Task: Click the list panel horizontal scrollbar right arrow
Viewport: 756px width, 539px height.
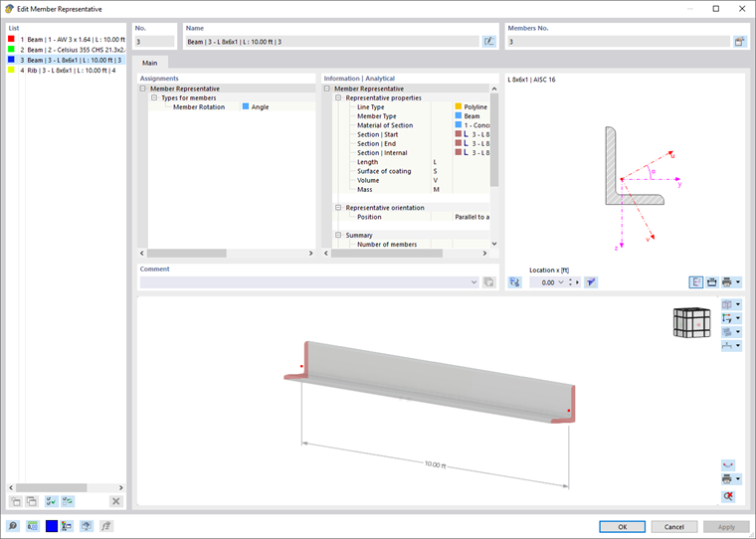Action: [x=121, y=488]
